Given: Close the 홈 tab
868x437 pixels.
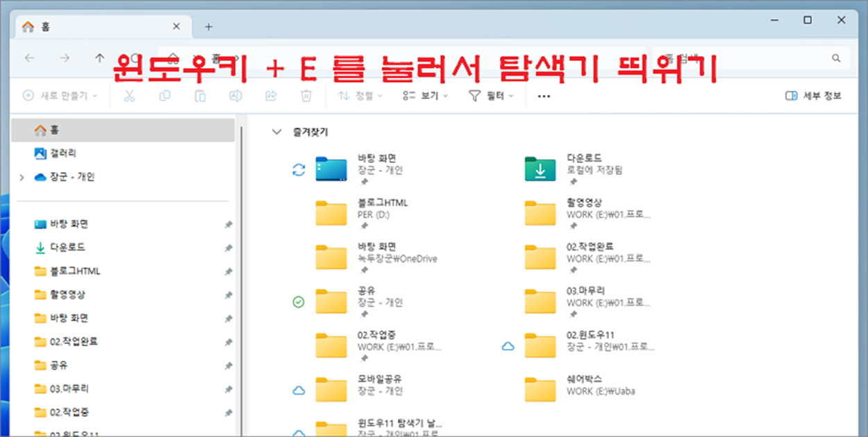Looking at the screenshot, I should 176,27.
